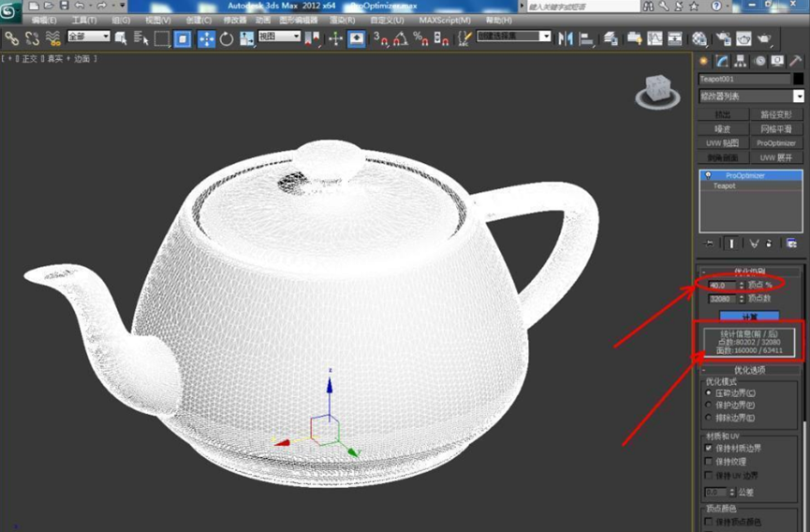
Task: Click the UVW 展开 modifier button
Action: coord(776,157)
